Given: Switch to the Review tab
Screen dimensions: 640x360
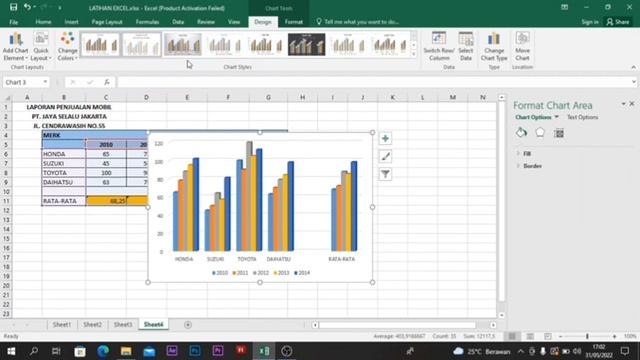Looking at the screenshot, I should tap(206, 22).
